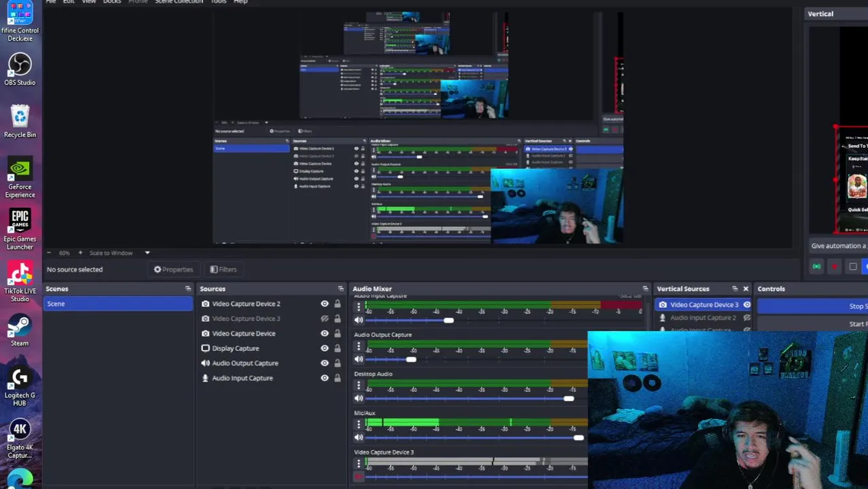Hide Audio Input Capture source eye

click(x=325, y=378)
